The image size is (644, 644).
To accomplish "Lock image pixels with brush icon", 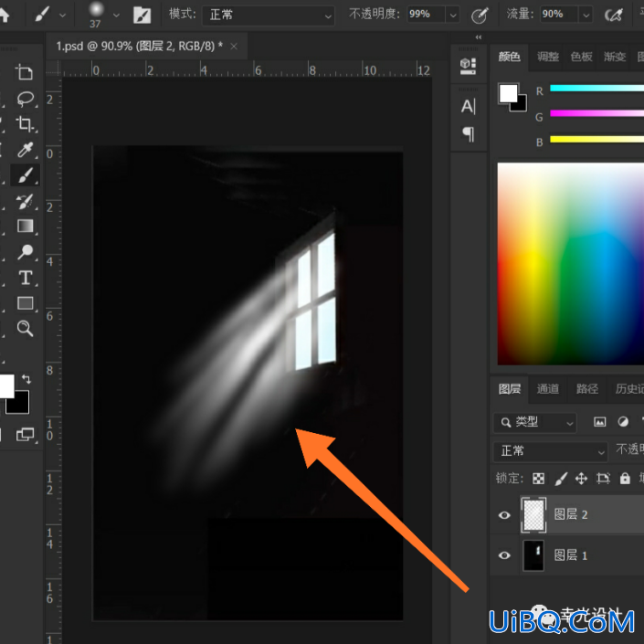I will [x=561, y=479].
